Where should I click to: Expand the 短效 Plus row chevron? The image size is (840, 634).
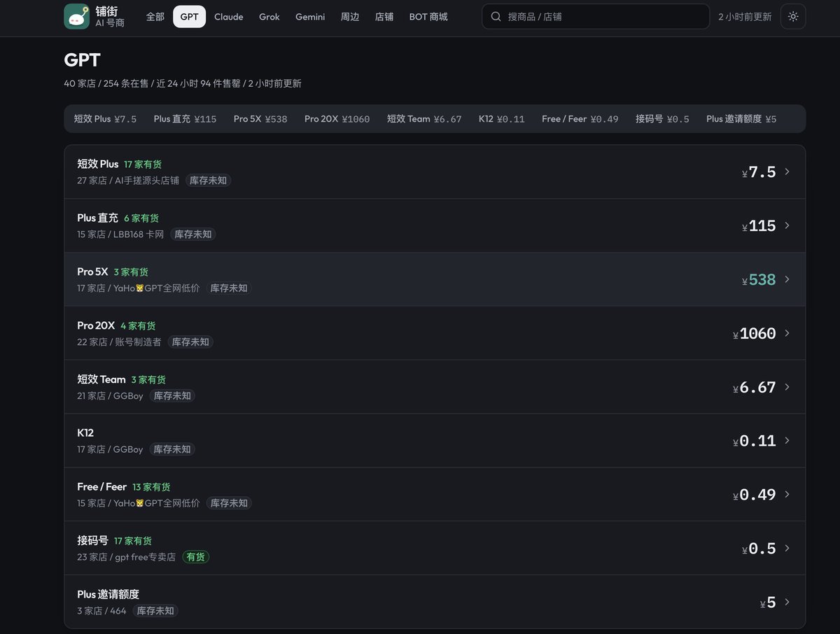[x=787, y=171]
